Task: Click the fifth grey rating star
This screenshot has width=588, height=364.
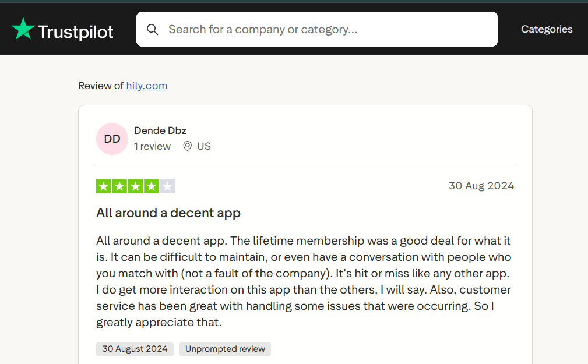Action: coord(167,186)
